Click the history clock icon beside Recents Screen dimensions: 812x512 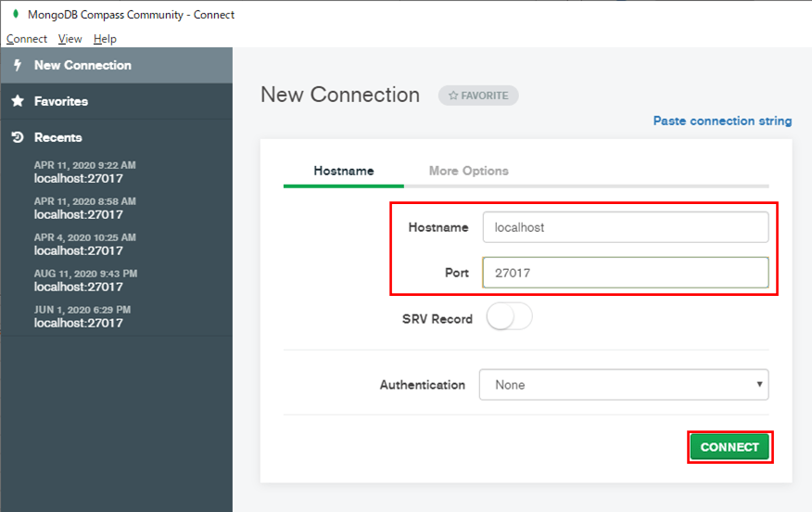pos(17,137)
